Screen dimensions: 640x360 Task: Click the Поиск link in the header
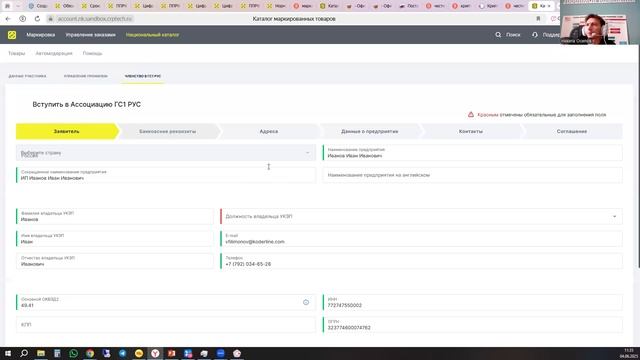[513, 35]
